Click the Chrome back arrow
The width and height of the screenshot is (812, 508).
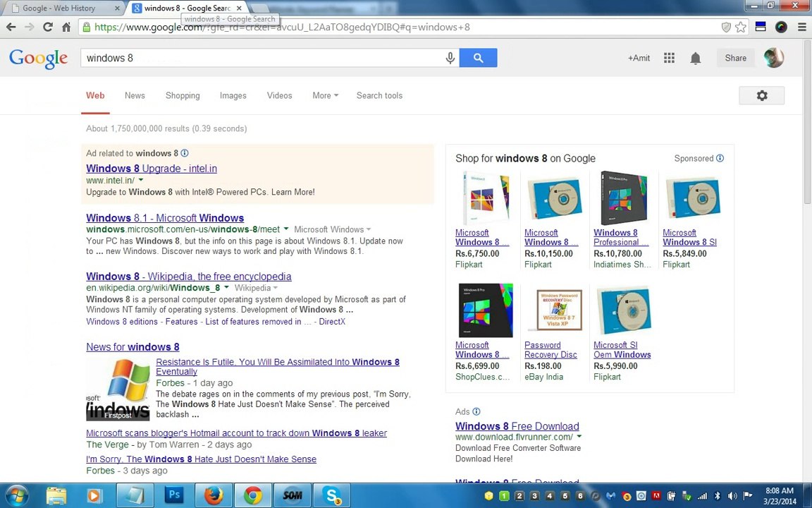click(x=11, y=27)
